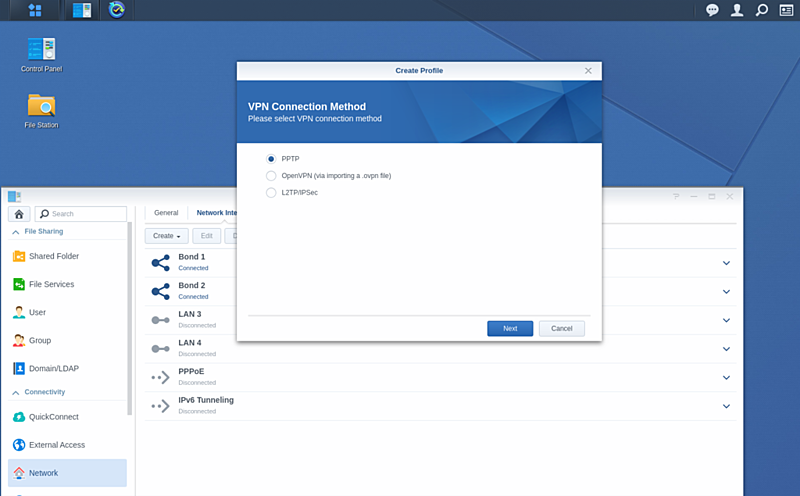Select Network in the sidebar
The height and width of the screenshot is (496, 800).
coord(67,473)
